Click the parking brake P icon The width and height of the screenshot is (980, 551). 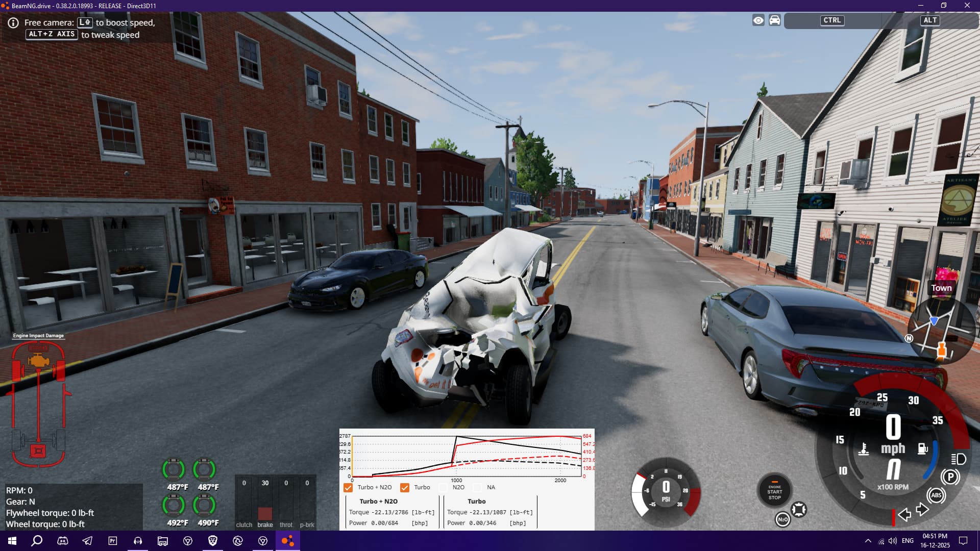click(x=950, y=477)
